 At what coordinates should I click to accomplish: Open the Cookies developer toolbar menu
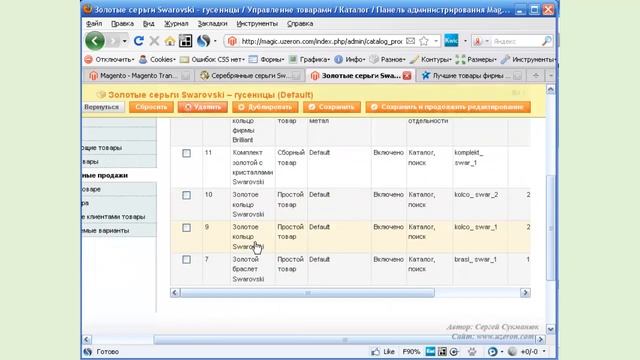click(158, 60)
